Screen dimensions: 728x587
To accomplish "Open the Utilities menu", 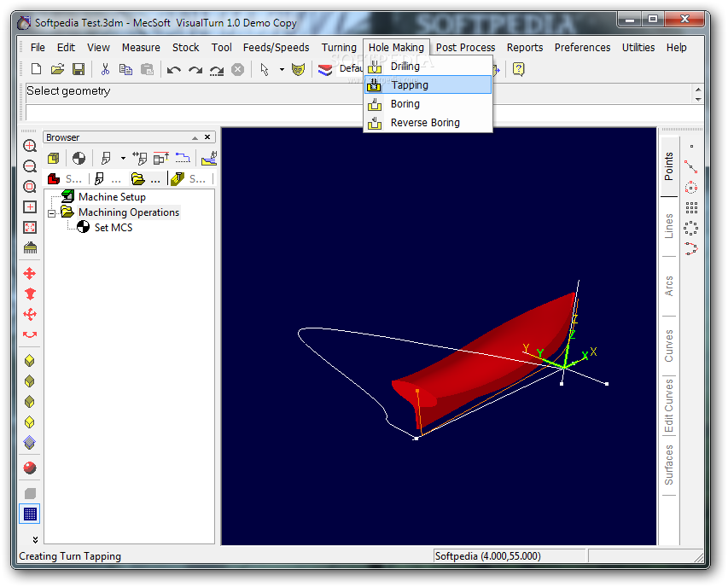I will click(x=638, y=47).
